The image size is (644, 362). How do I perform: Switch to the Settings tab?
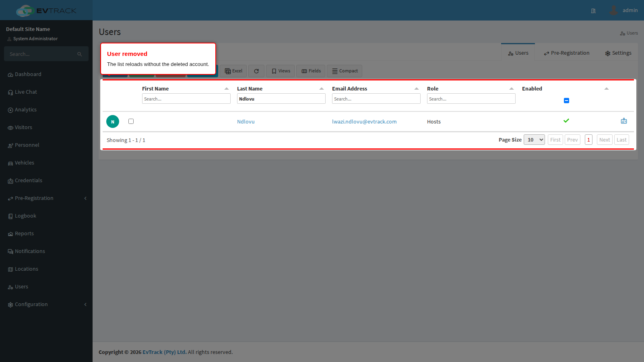click(x=618, y=53)
